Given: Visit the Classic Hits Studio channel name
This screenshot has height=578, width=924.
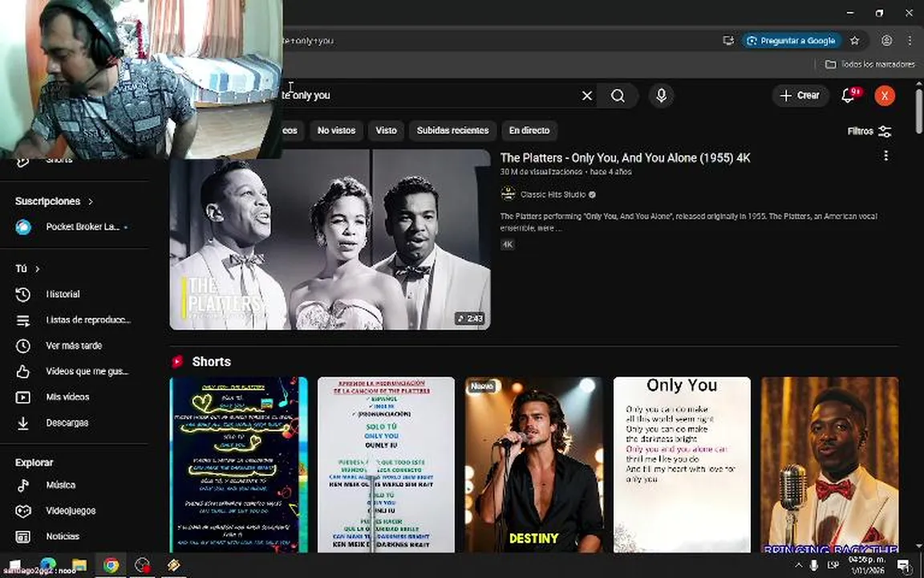Looking at the screenshot, I should pyautogui.click(x=553, y=194).
